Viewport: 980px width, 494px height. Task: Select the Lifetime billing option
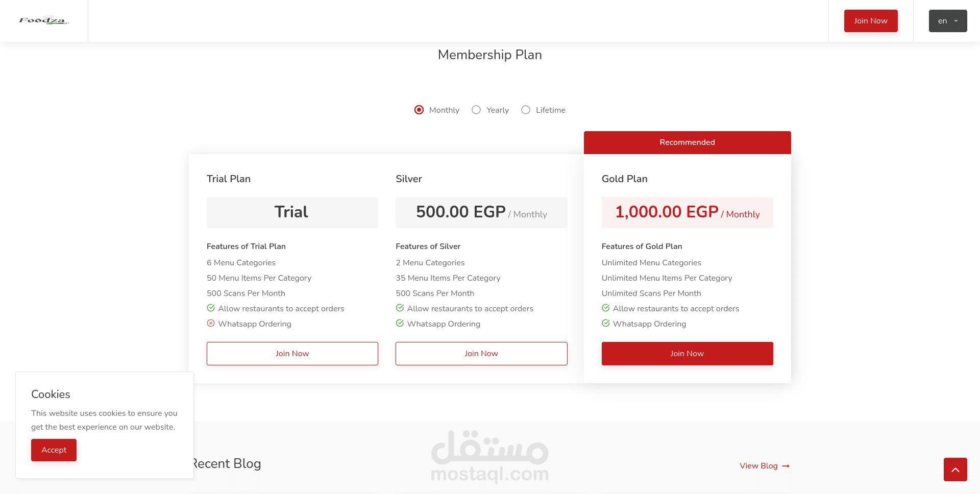526,110
